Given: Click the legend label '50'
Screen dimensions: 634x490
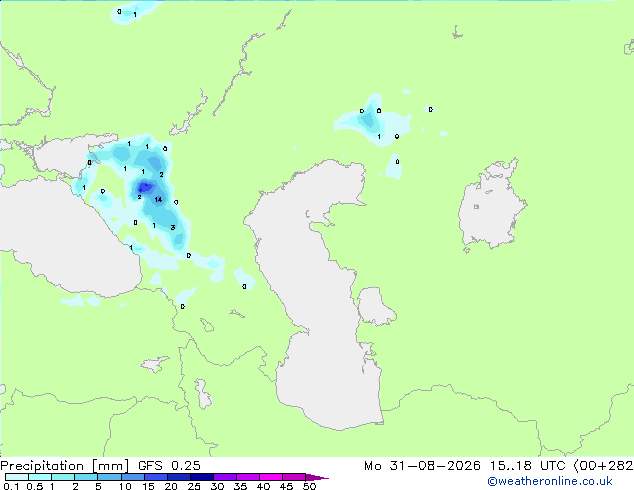Looking at the screenshot, I should click(309, 486).
